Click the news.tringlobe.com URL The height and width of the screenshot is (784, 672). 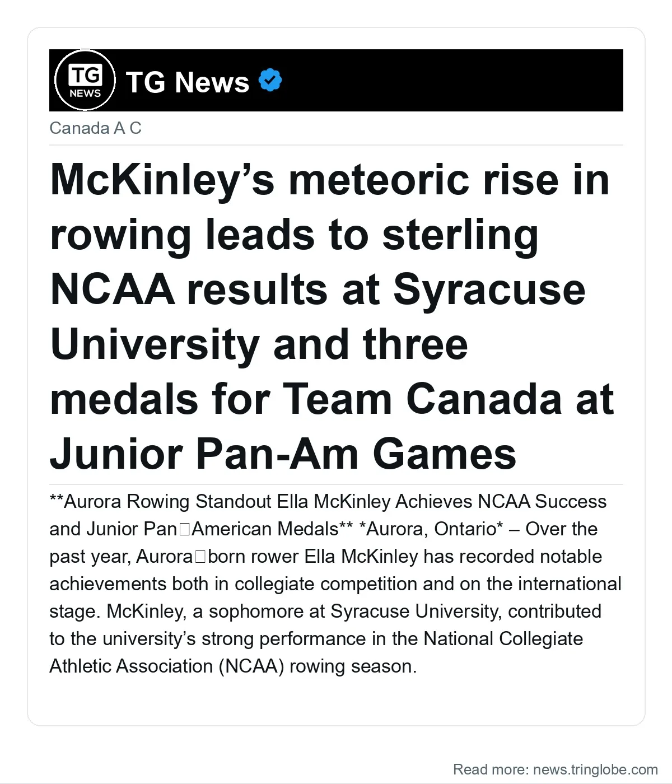[595, 769]
